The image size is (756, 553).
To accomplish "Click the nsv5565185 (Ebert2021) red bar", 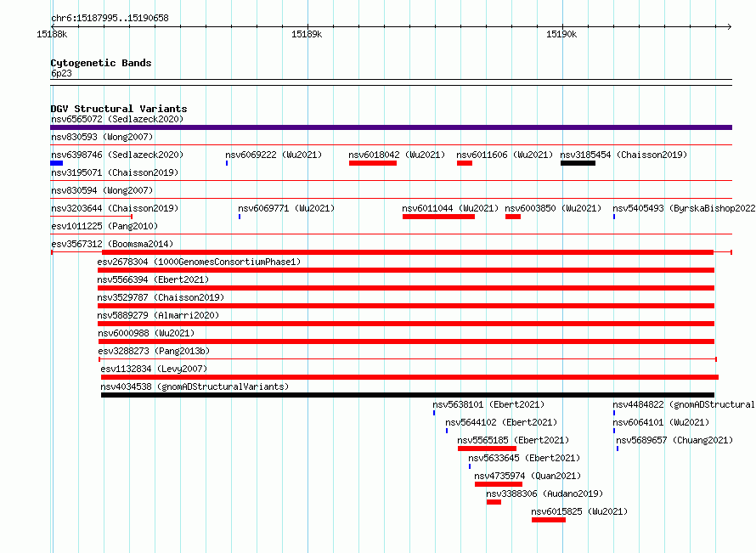I will coord(487,449).
